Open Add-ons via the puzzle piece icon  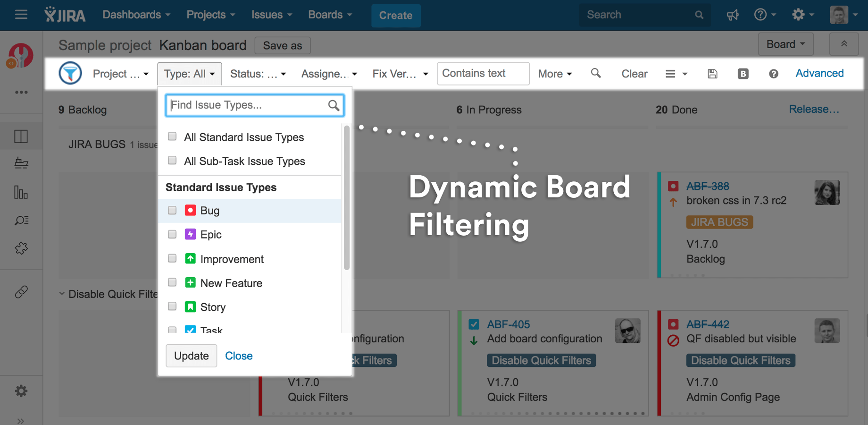click(21, 248)
